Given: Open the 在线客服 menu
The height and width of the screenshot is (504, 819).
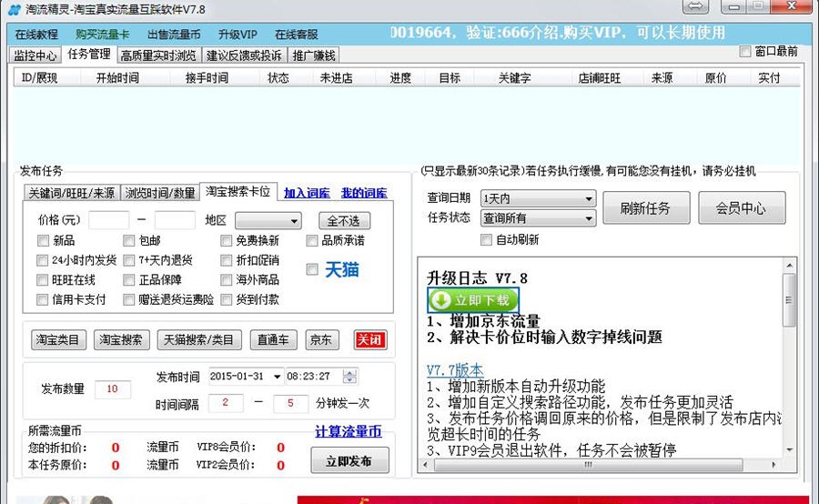Looking at the screenshot, I should click(296, 35).
